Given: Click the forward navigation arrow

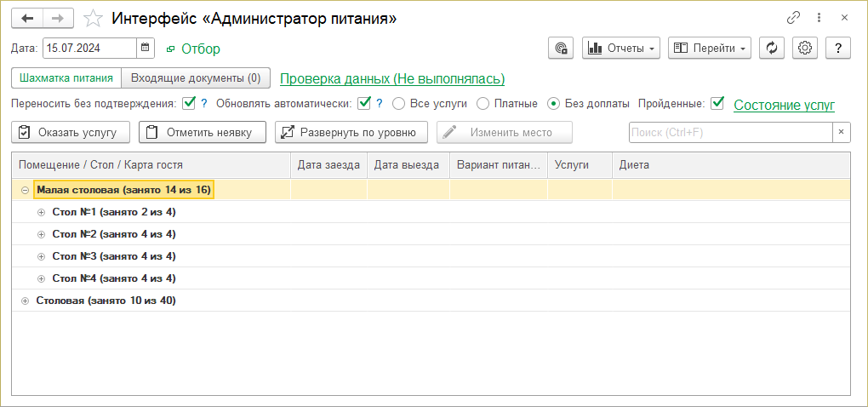Looking at the screenshot, I should 57,18.
